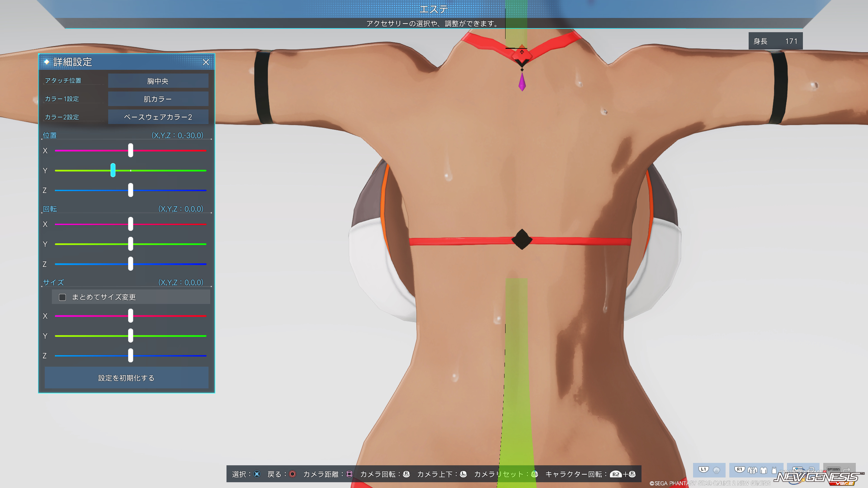Click 設定を初期化する reset button

[x=126, y=378]
